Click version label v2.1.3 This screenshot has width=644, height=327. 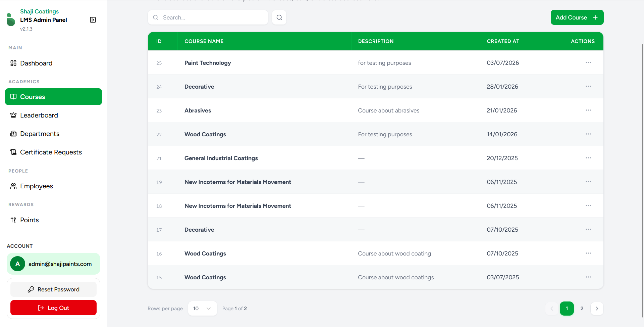pos(26,29)
